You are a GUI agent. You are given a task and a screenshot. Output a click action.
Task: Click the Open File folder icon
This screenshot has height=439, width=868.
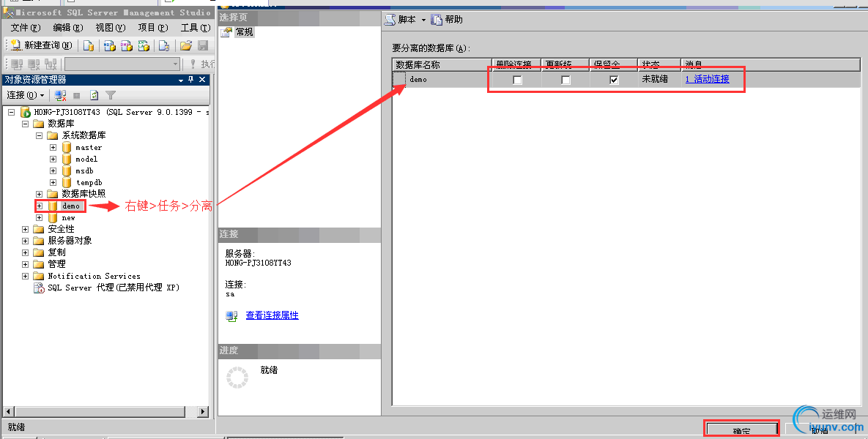186,46
